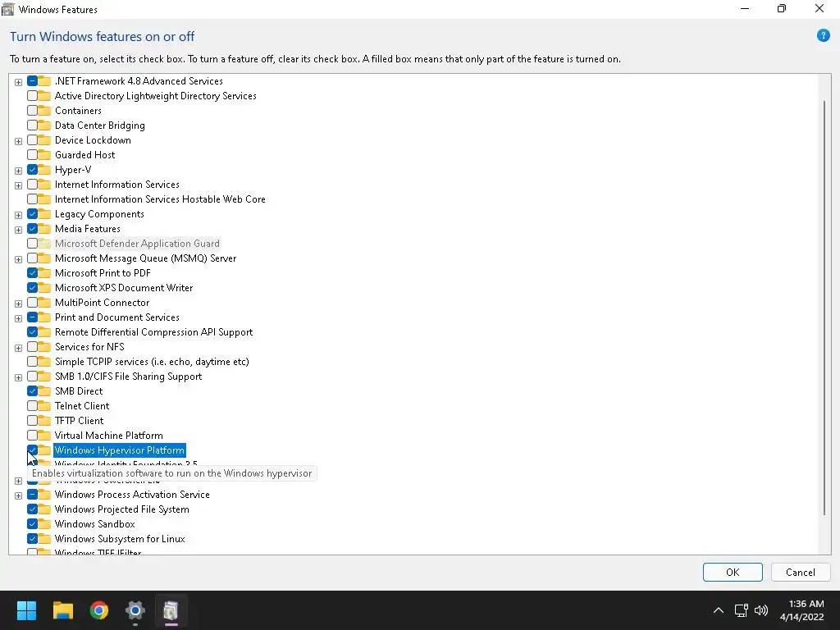This screenshot has width=840, height=630.
Task: Expand SMB 1.0/CIFS File Sharing Support
Action: click(x=18, y=377)
